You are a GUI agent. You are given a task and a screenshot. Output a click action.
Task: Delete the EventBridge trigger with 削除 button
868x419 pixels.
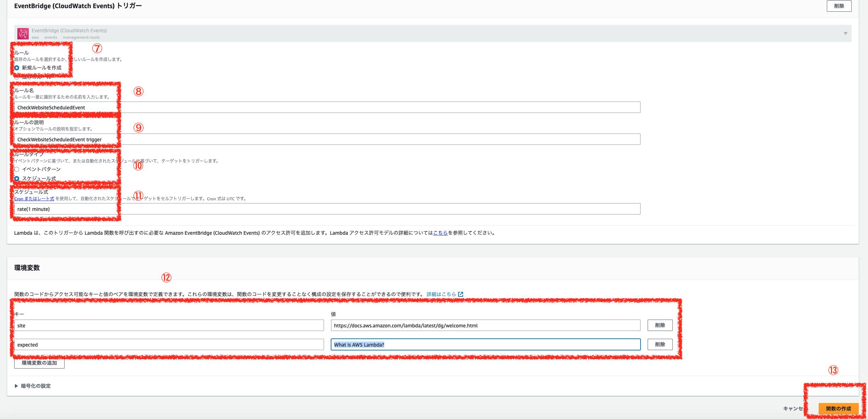[839, 6]
